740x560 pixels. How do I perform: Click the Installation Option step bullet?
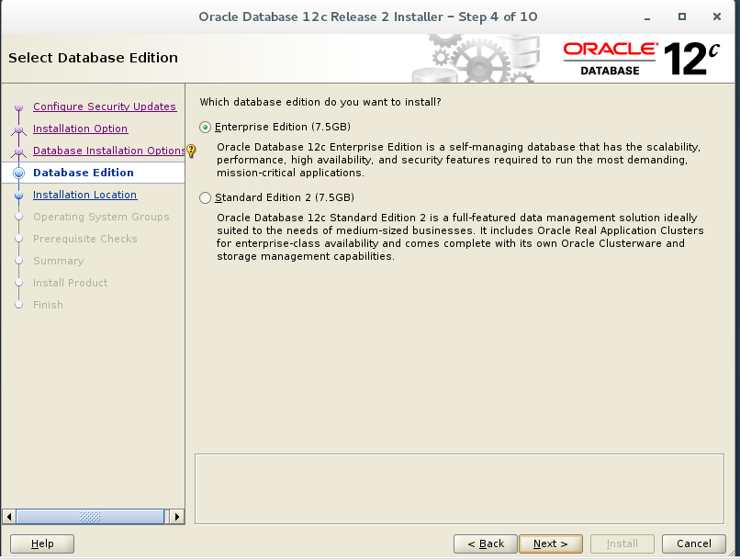[19, 129]
